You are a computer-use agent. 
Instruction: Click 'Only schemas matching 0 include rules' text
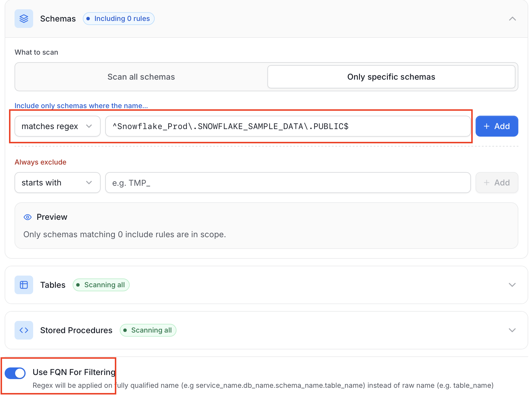coord(124,234)
